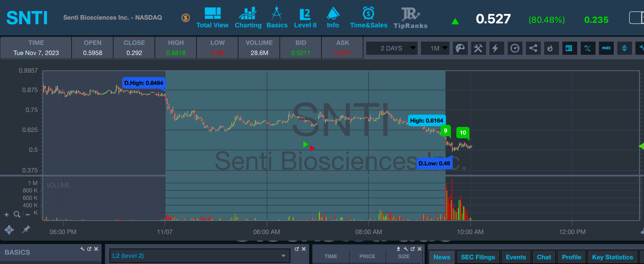Click the VOLUME value 28.6M

click(259, 53)
